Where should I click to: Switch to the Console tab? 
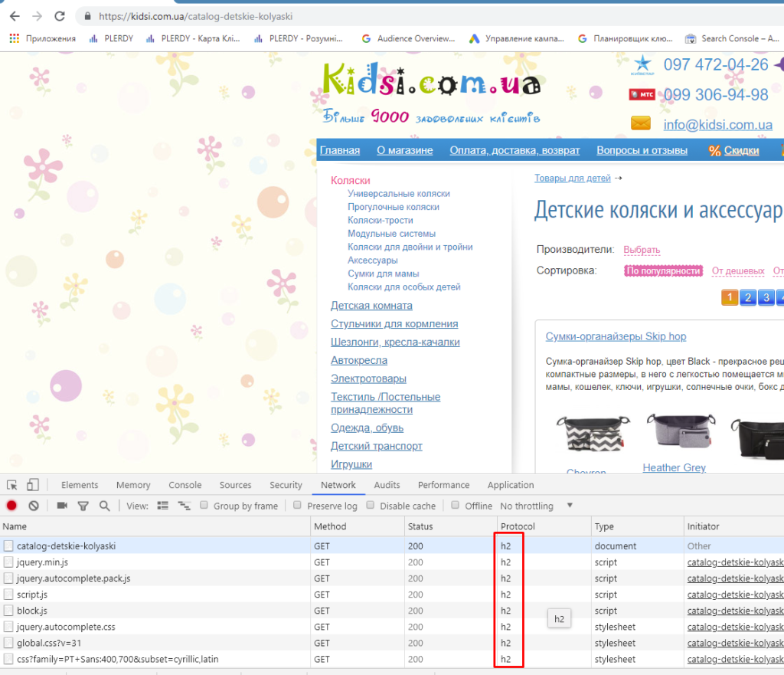[x=185, y=484]
